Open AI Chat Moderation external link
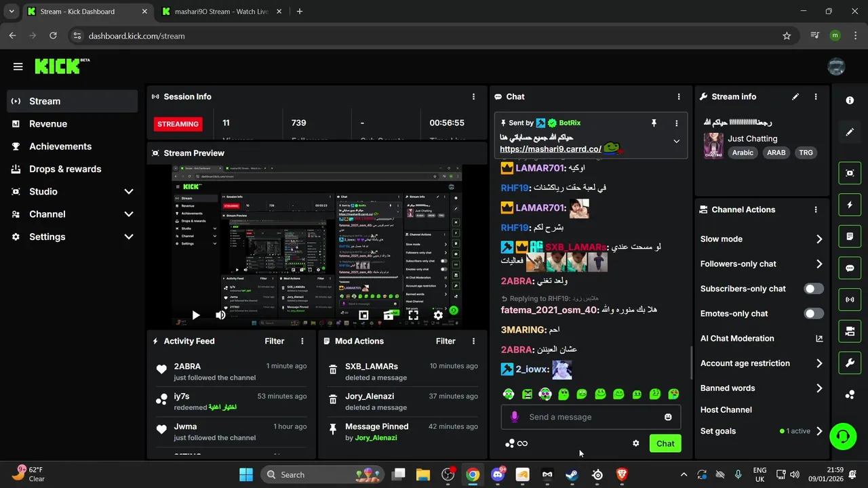This screenshot has height=488, width=868. [x=819, y=338]
